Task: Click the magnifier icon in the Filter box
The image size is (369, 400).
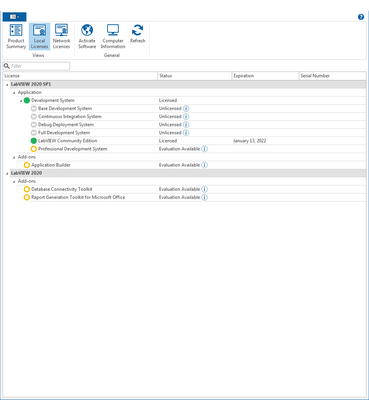Action: [x=6, y=66]
